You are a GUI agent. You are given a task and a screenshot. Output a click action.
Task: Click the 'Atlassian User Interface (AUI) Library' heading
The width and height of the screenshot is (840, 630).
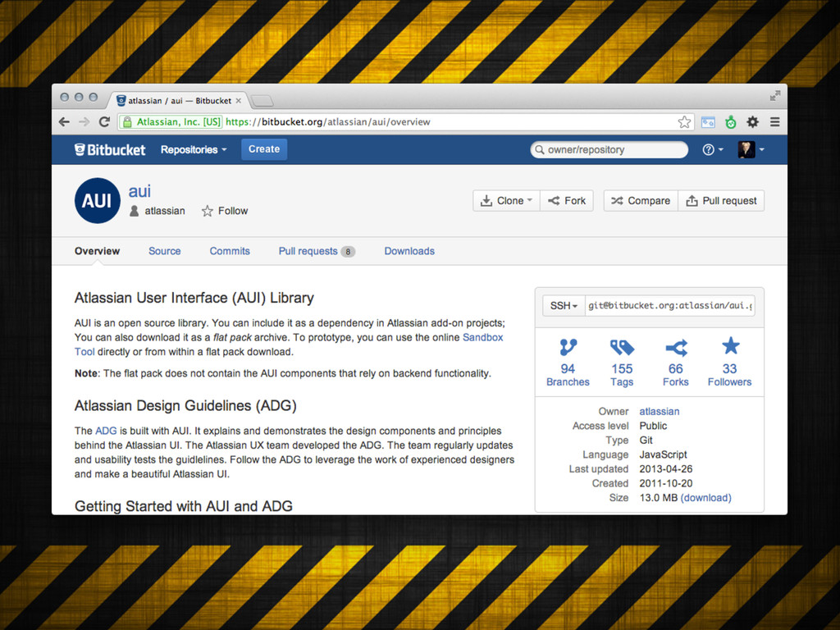pyautogui.click(x=194, y=298)
